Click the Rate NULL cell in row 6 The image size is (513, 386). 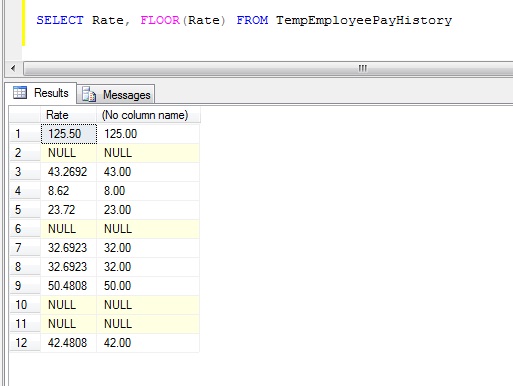[69, 229]
